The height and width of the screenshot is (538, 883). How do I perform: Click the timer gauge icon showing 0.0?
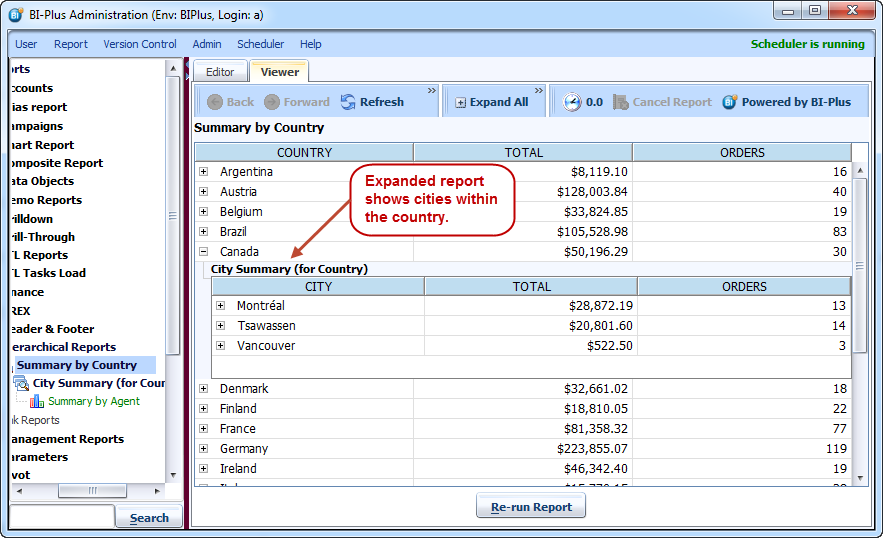(x=571, y=102)
